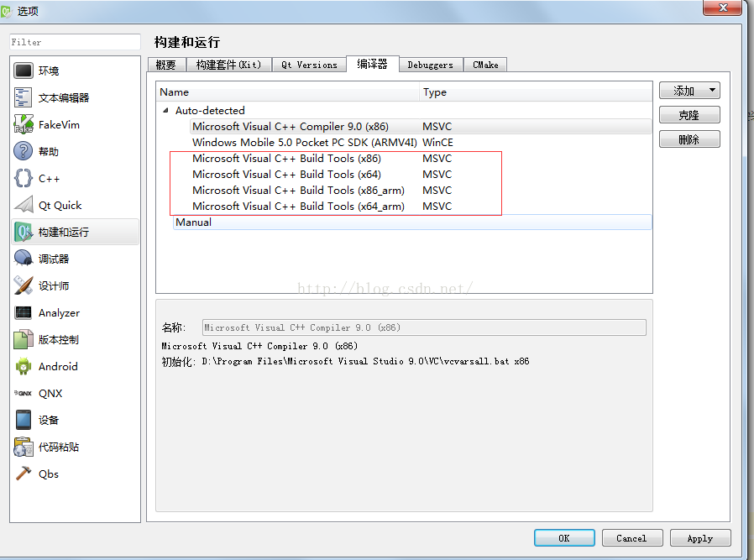This screenshot has width=754, height=560.
Task: Focus the Filter input field
Action: pyautogui.click(x=75, y=42)
